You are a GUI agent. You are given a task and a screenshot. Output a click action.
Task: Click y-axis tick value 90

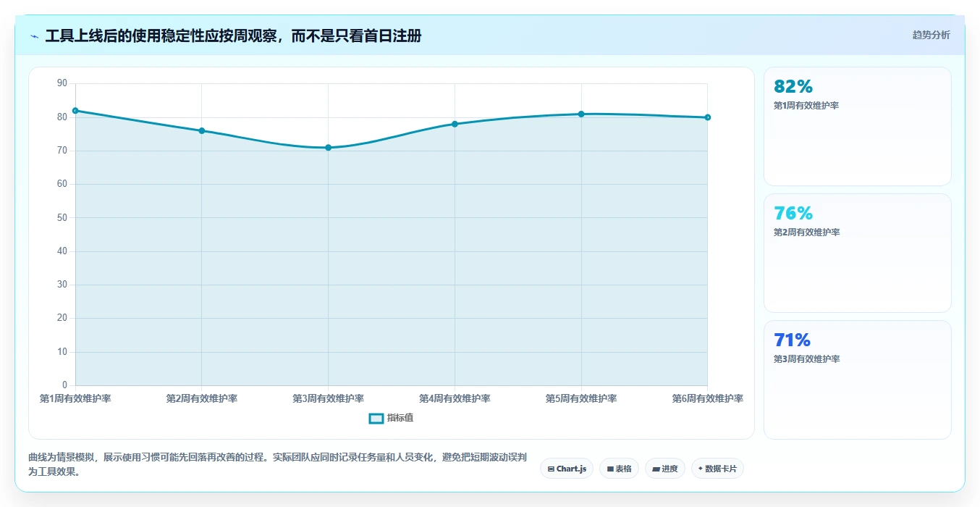[x=62, y=84]
